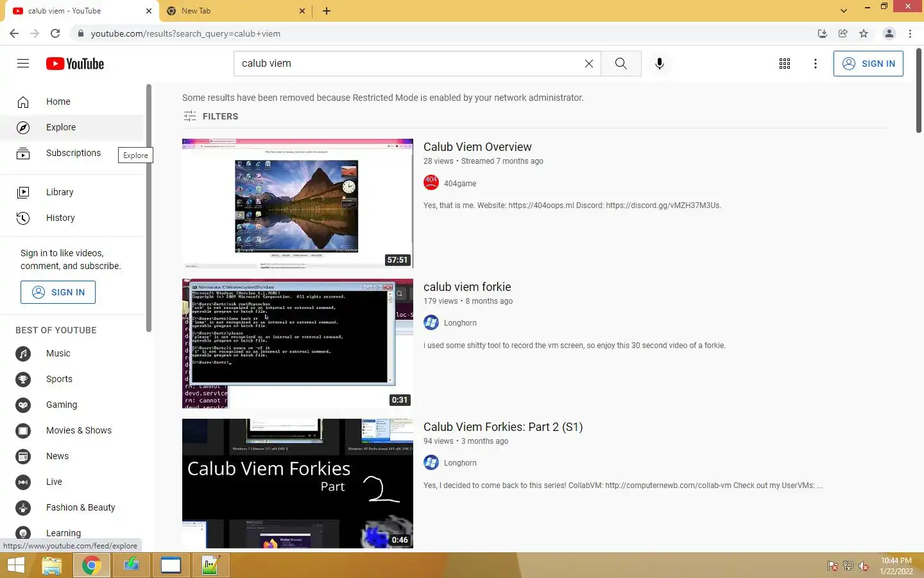Reload the page with browser refresh icon
Screen dimensions: 924x578
(x=55, y=33)
